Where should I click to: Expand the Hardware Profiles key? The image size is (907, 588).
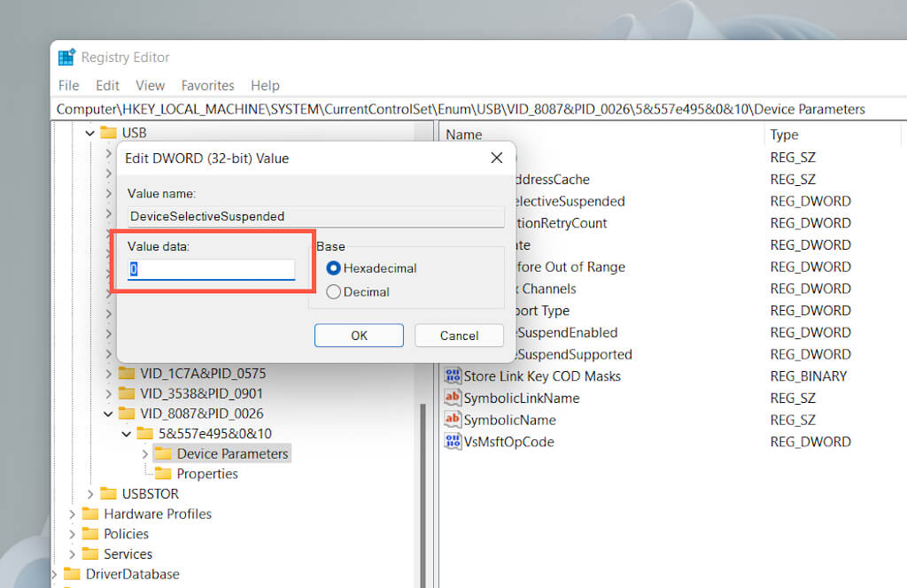pos(72,514)
